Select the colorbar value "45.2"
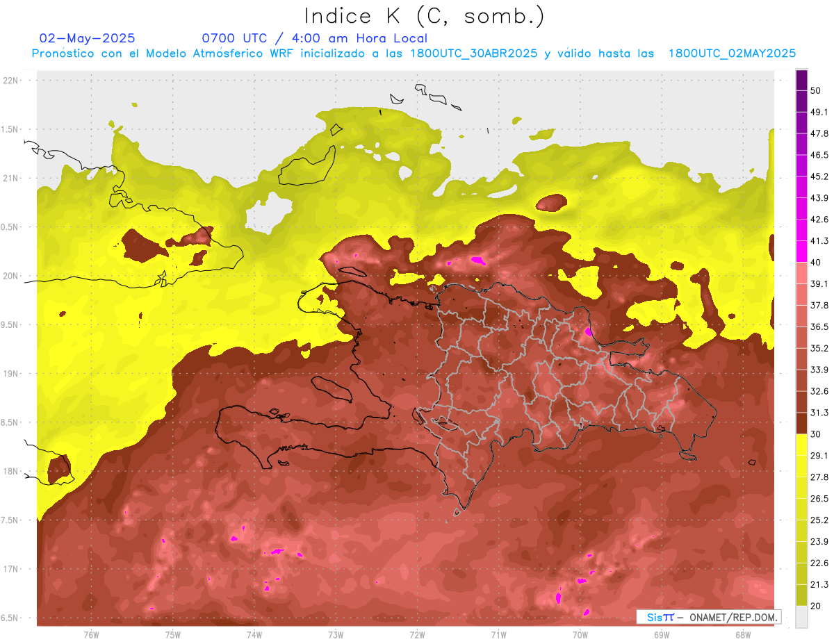Image resolution: width=834 pixels, height=644 pixels. click(x=819, y=176)
